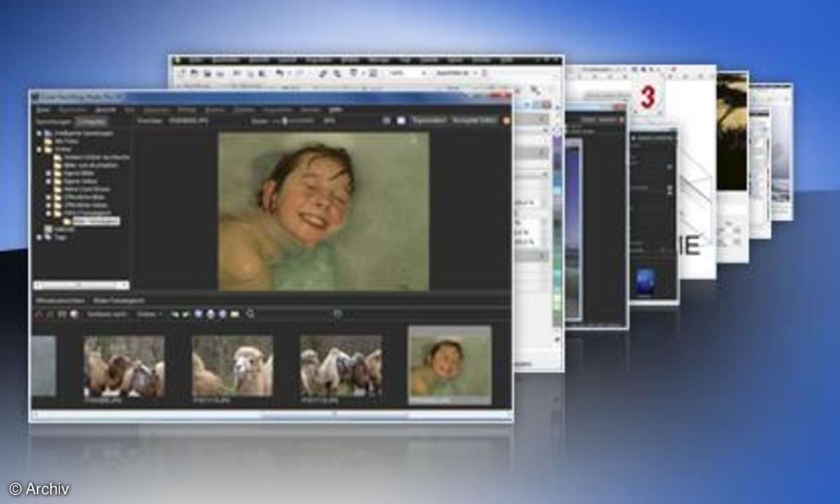Click the horizontal scrollbar below the thumbnail filmstrip
The image size is (840, 504).
point(272,415)
